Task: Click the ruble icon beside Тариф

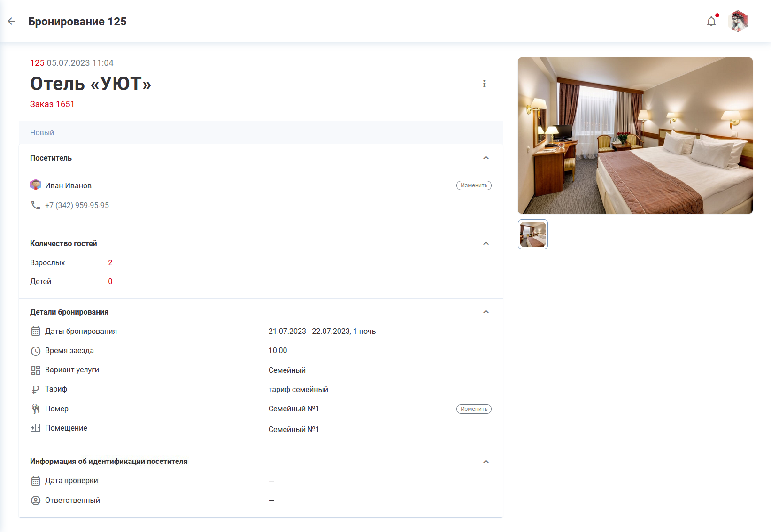Action: point(36,389)
